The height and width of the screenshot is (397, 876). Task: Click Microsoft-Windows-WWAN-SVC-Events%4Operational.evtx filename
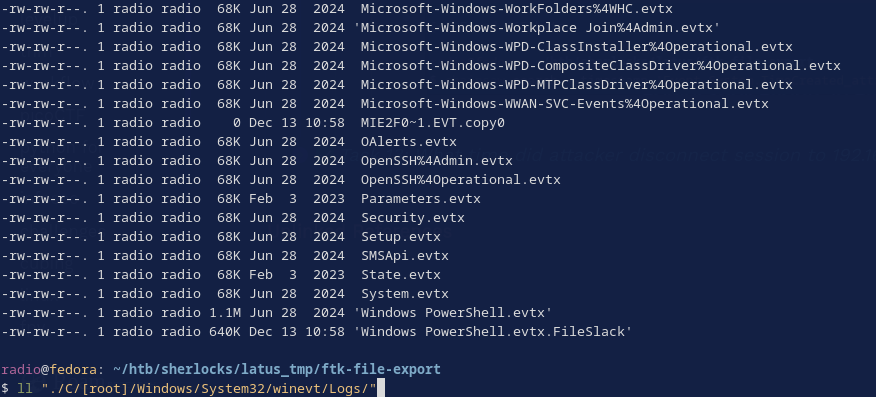coord(564,104)
